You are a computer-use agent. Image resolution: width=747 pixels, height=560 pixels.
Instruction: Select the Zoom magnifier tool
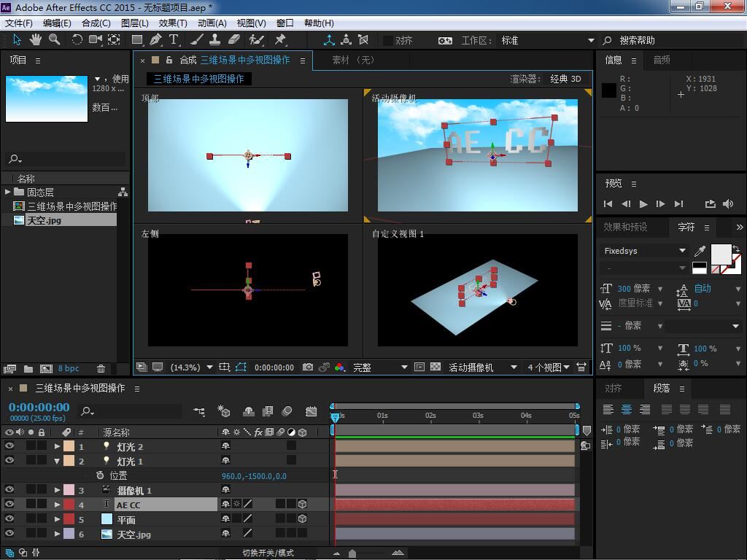pyautogui.click(x=54, y=40)
